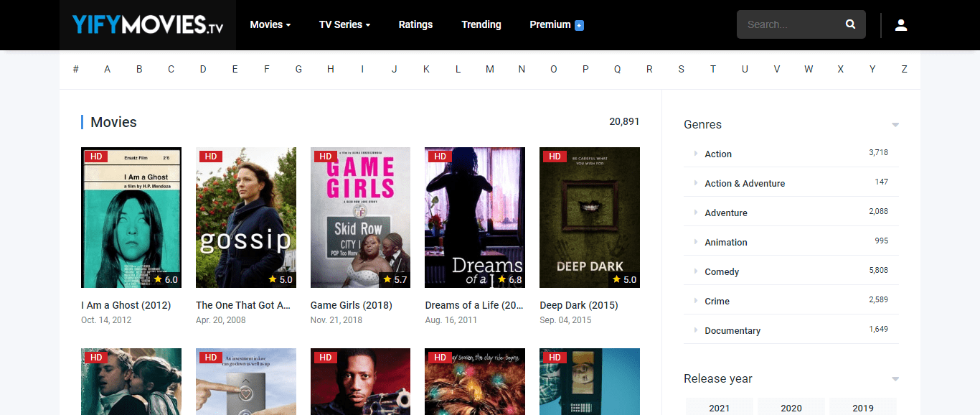Screen dimensions: 980x415
Task: Click the YIFYMovies.tv logo
Action: pyautogui.click(x=148, y=25)
